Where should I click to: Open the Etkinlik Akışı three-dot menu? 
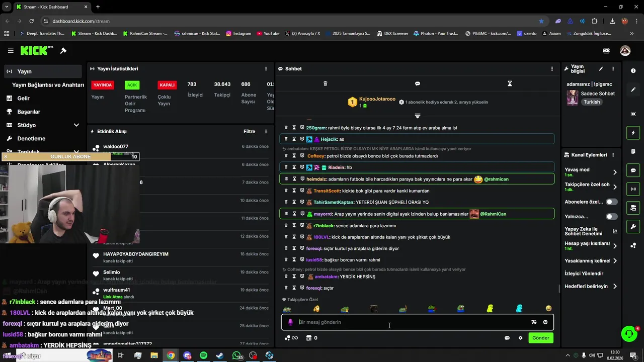266,132
